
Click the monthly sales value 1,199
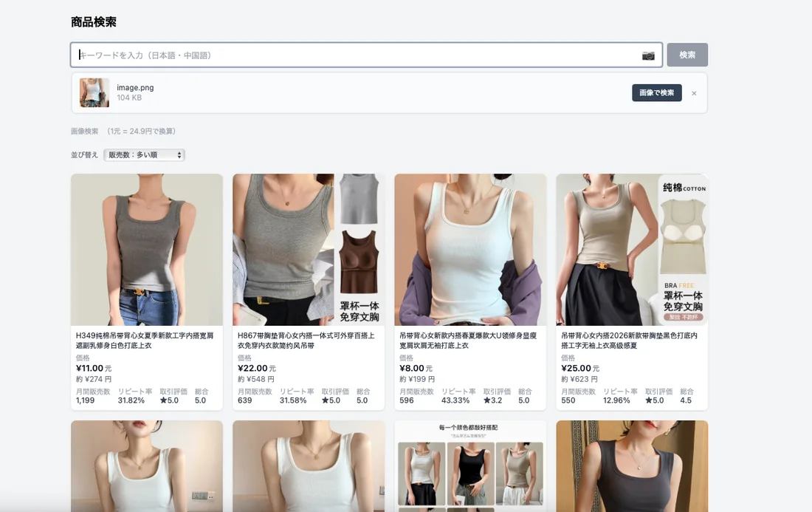[x=85, y=400]
